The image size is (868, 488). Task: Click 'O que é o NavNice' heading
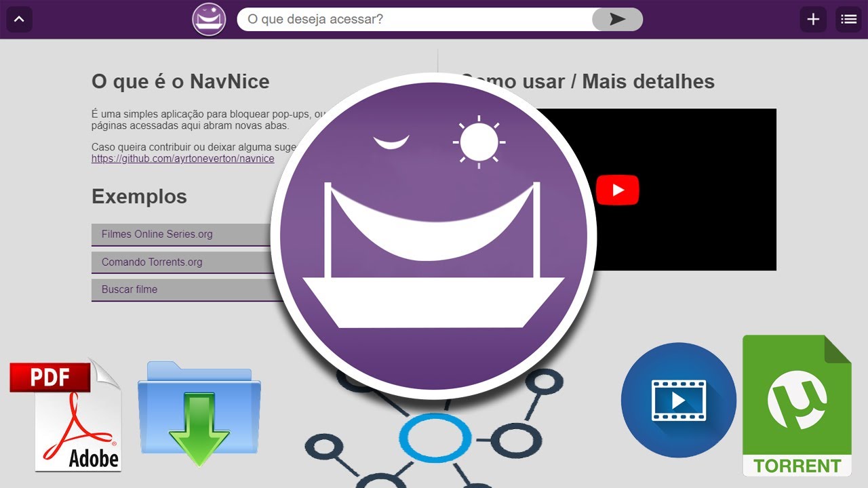tap(180, 81)
